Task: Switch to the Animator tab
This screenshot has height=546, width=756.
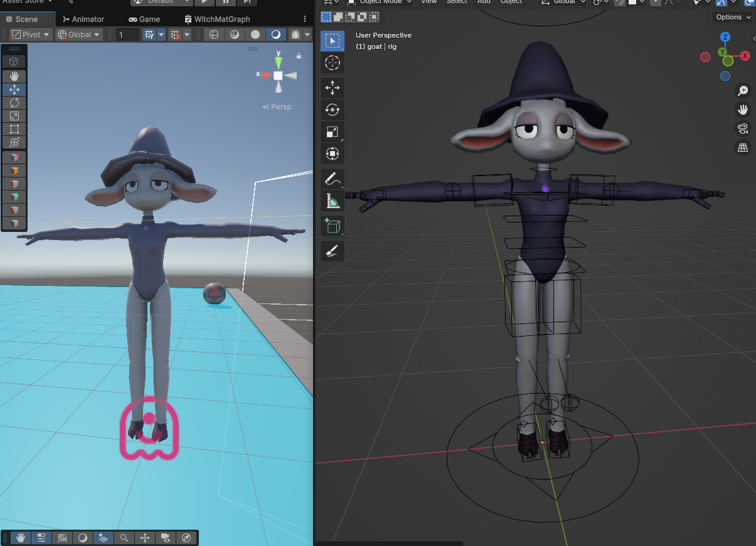Action: point(83,19)
